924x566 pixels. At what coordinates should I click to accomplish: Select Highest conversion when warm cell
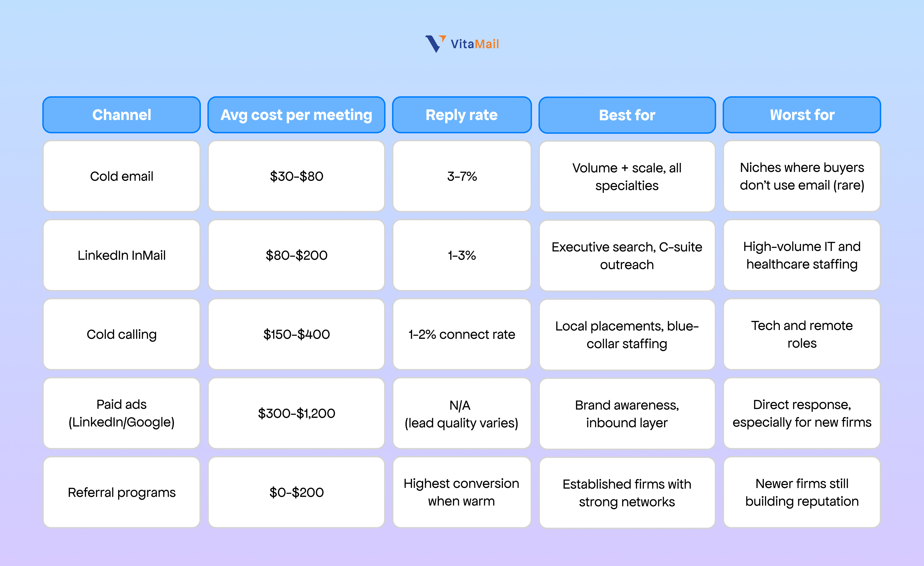pyautogui.click(x=462, y=493)
